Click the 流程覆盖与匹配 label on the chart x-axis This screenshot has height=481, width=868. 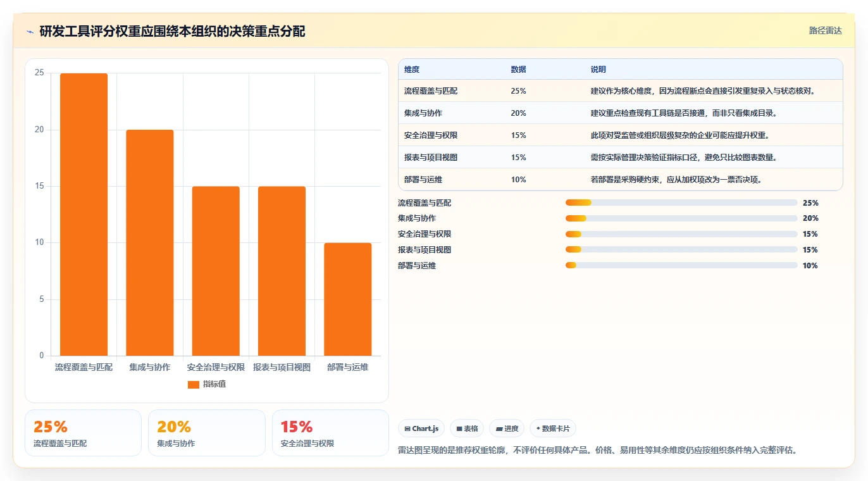pos(84,367)
